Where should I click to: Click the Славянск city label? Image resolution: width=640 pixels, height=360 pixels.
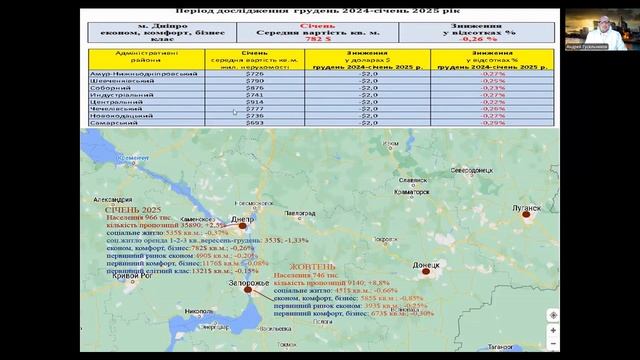pyautogui.click(x=413, y=180)
